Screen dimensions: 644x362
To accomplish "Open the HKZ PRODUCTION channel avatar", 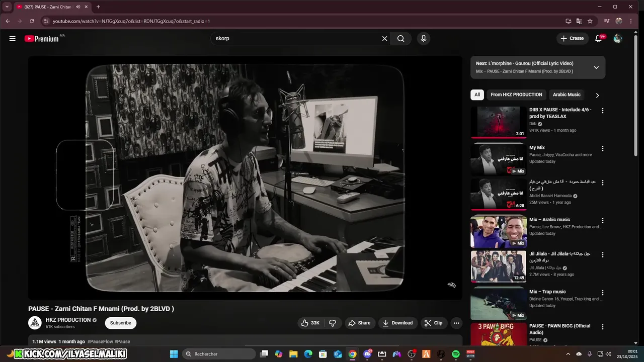I will [35, 323].
